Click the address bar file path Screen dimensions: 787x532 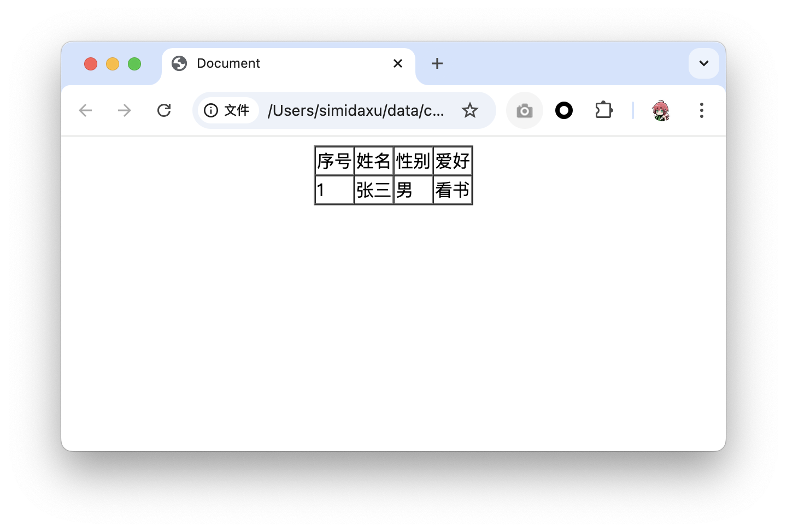[356, 110]
